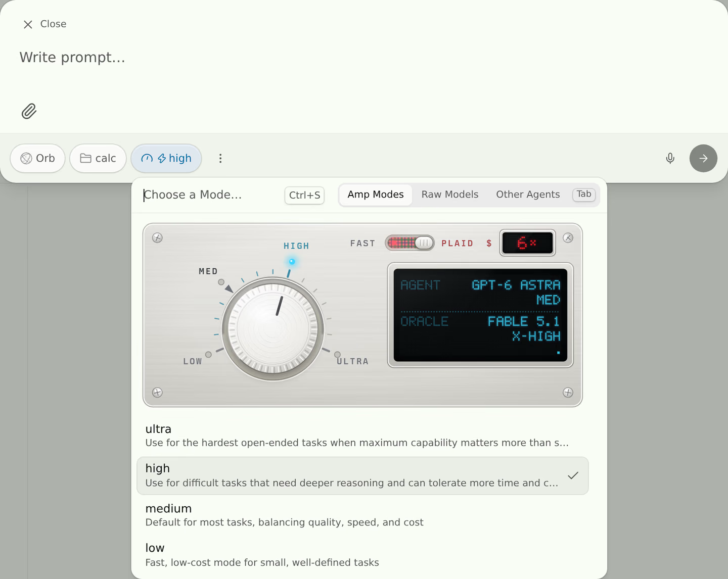Select the low mode in the list
The width and height of the screenshot is (728, 579).
pos(362,555)
